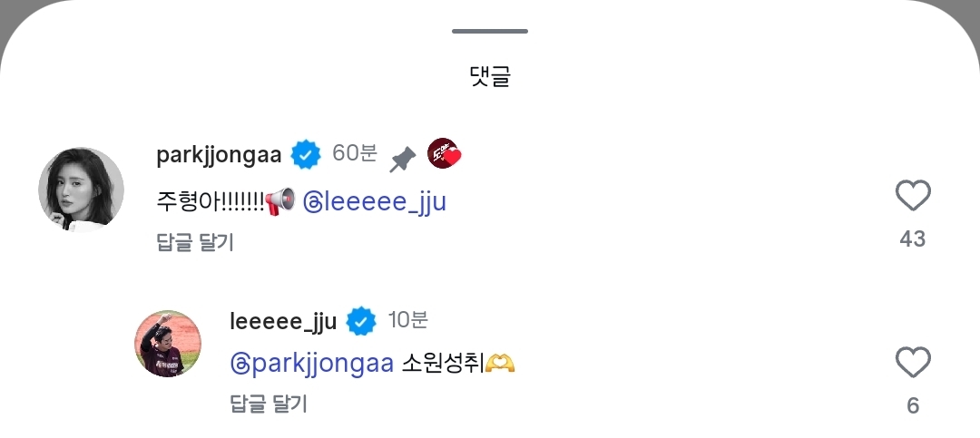Open the @leeeee_jju mention link
The height and width of the screenshot is (438, 980).
click(373, 201)
